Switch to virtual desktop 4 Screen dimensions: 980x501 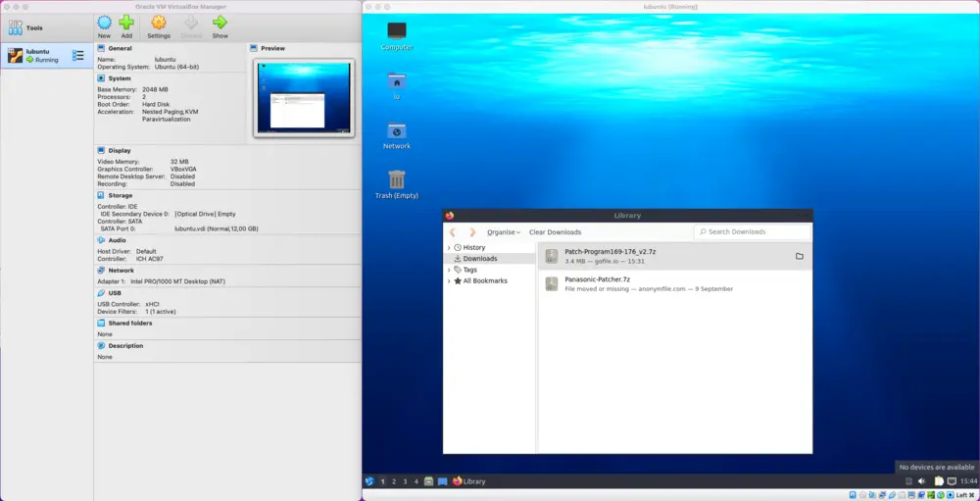click(416, 481)
